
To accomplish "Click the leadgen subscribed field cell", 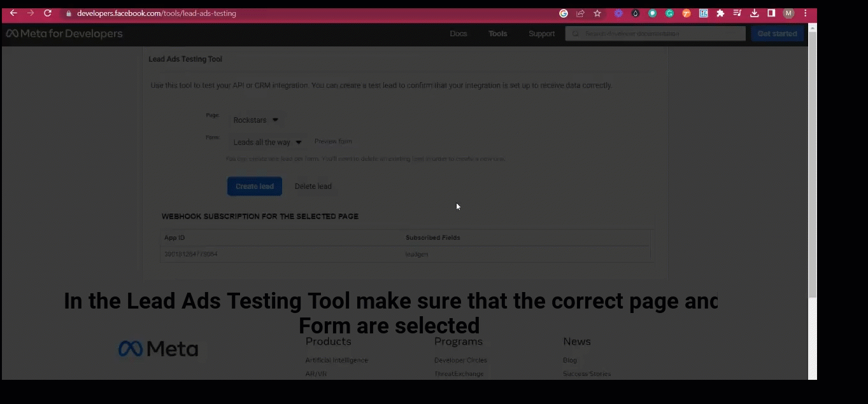I will 417,254.
